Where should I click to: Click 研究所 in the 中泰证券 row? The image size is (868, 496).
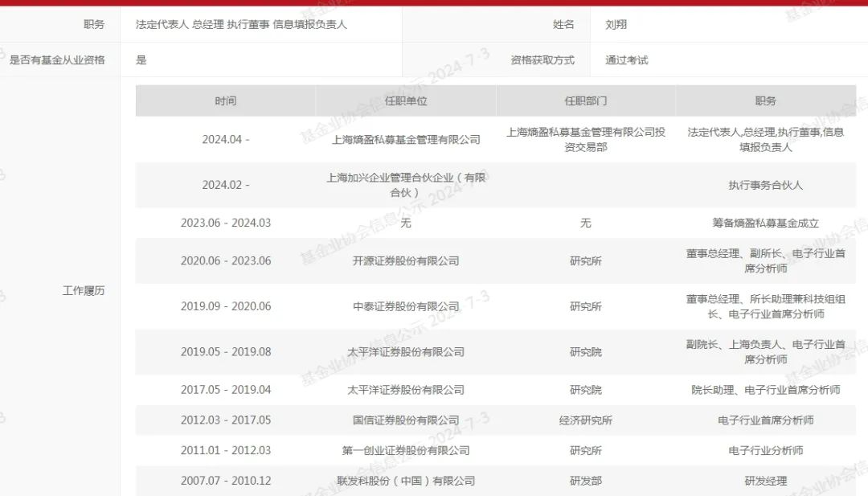pos(586,306)
